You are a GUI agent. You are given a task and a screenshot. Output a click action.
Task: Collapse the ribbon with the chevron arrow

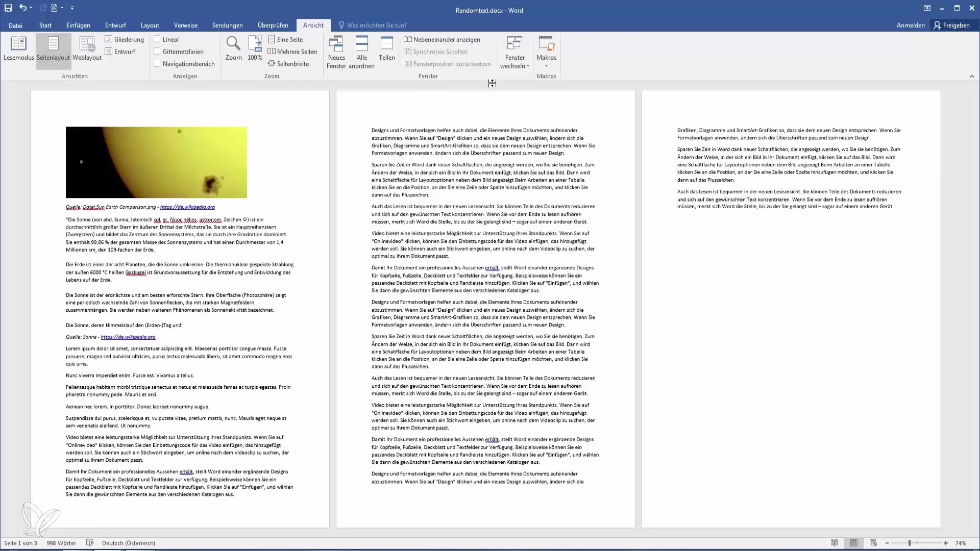(972, 76)
